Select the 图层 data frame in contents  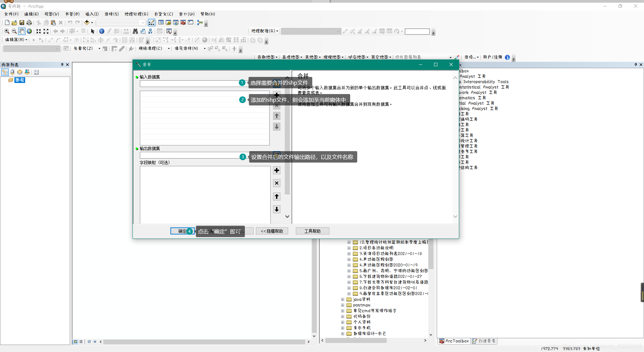[x=20, y=80]
